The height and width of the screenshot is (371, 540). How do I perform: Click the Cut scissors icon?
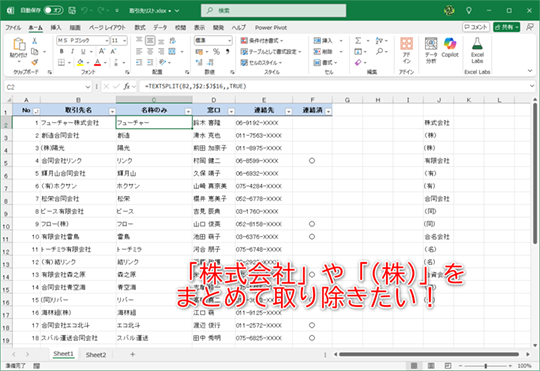[34, 41]
